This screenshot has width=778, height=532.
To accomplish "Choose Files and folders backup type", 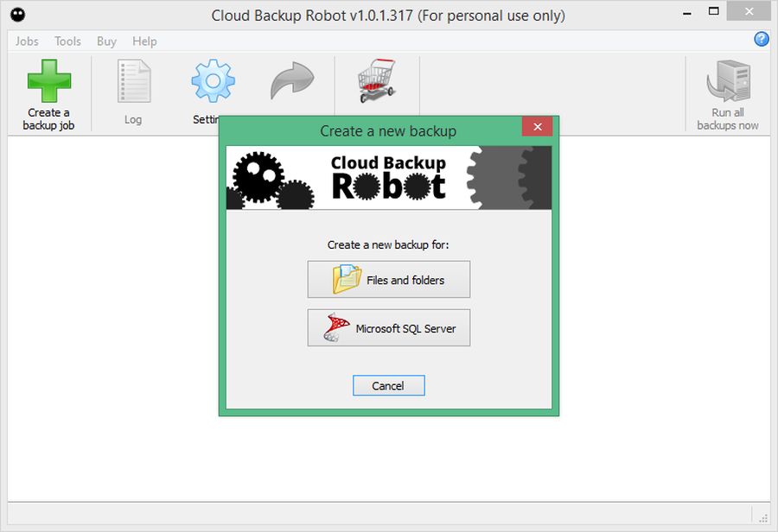I will pos(388,280).
